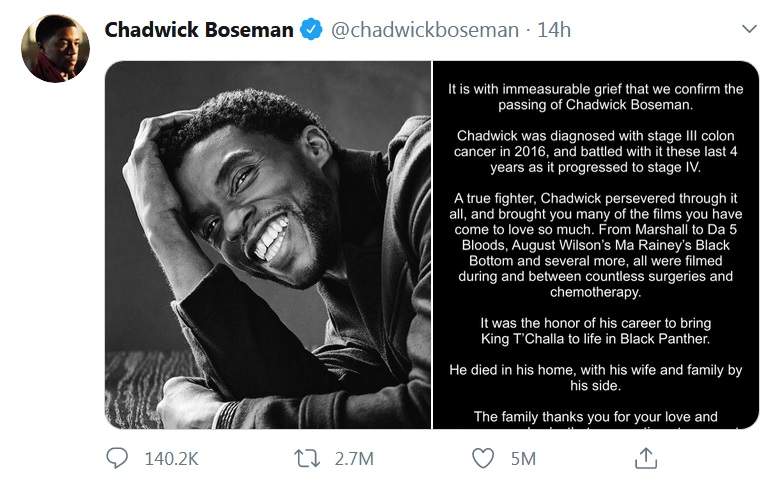This screenshot has height=485, width=780.
Task: Click the "He died in his home" sentence
Action: click(x=595, y=377)
